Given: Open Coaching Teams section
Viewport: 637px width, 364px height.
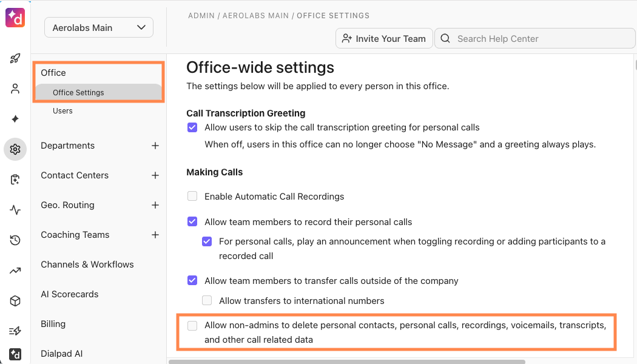Looking at the screenshot, I should tap(75, 235).
